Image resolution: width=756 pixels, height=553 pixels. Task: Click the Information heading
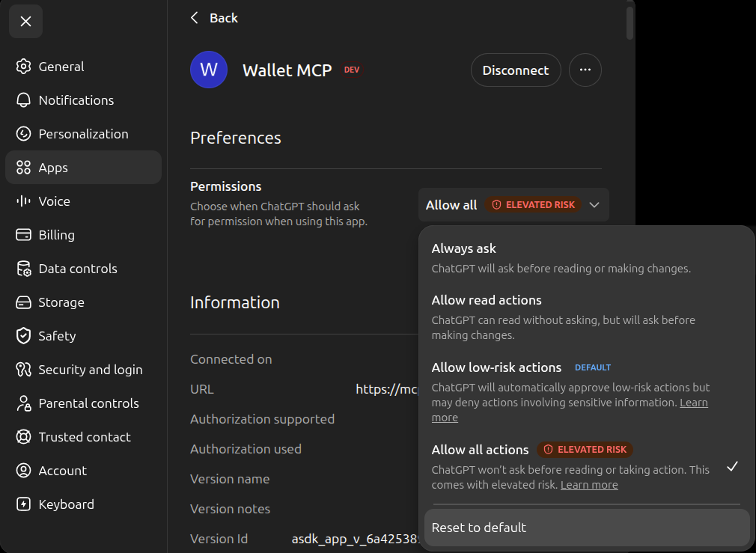pyautogui.click(x=235, y=302)
